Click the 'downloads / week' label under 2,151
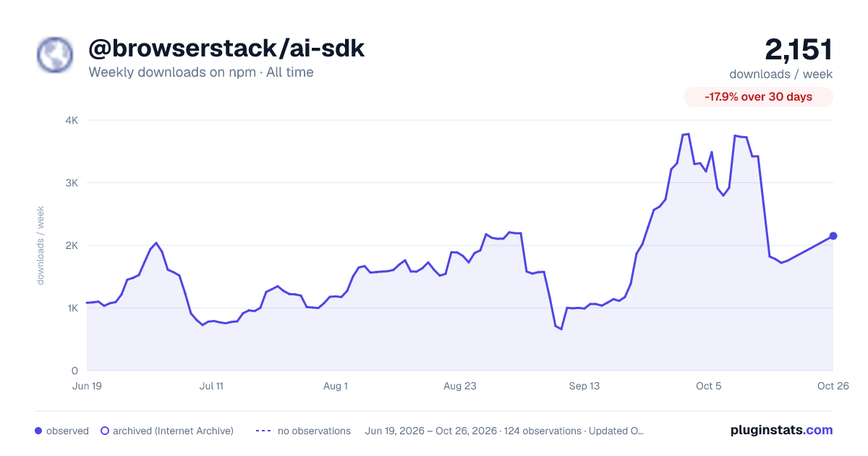The height and width of the screenshot is (456, 868). 780,74
